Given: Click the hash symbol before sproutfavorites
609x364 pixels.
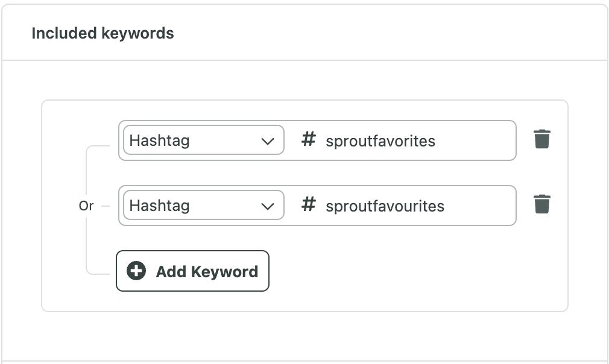Looking at the screenshot, I should 309,139.
